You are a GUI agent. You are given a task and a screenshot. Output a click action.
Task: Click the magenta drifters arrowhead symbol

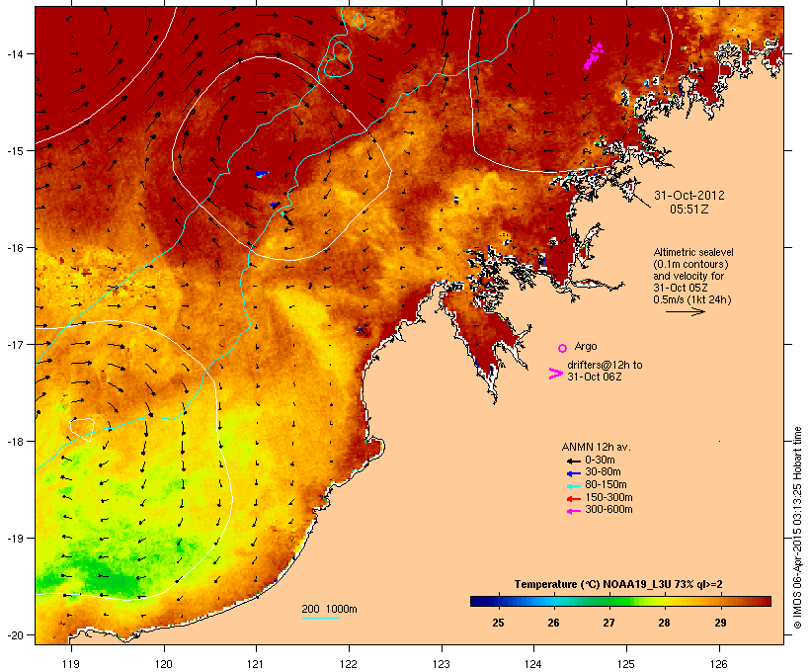click(x=555, y=374)
